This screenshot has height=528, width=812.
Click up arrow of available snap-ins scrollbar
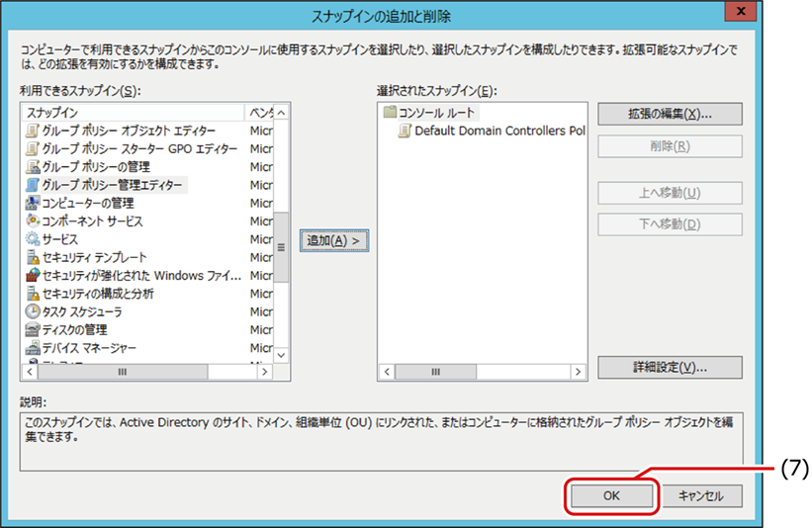(x=281, y=113)
